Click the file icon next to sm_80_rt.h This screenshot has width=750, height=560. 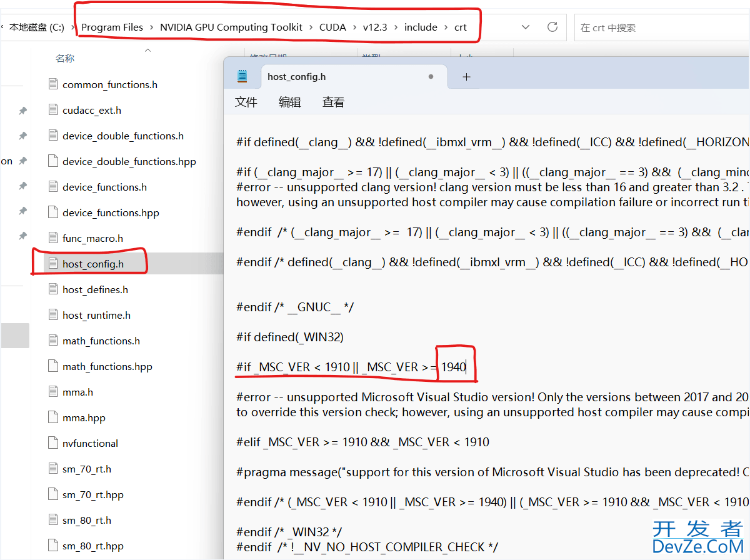point(52,520)
